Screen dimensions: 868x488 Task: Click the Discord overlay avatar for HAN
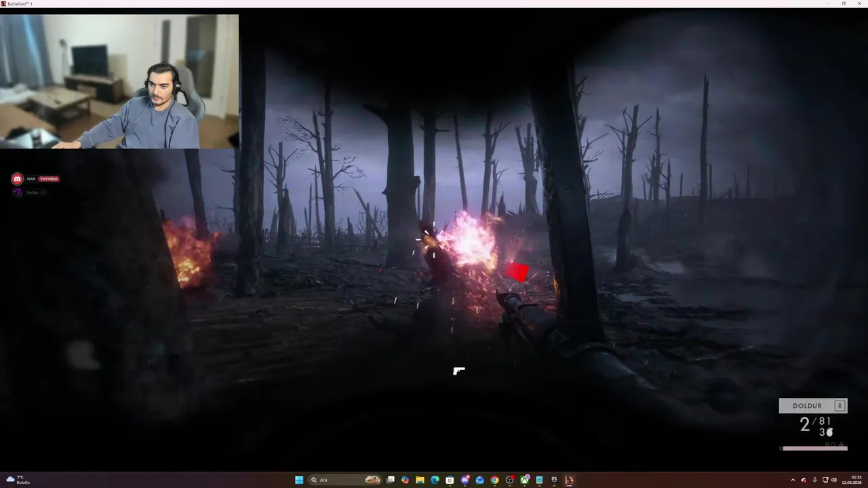[x=18, y=179]
